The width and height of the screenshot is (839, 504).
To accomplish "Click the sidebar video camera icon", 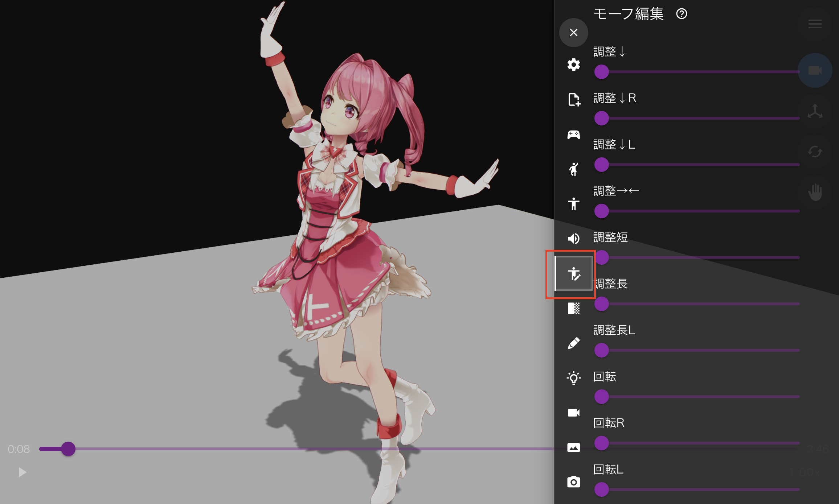I will [573, 413].
